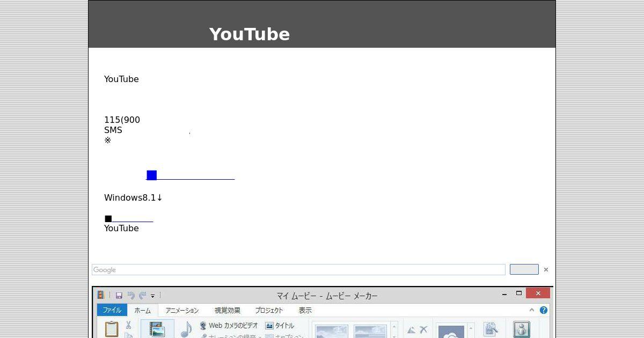Select the second AutoMovie theme thumbnail

tap(370, 331)
